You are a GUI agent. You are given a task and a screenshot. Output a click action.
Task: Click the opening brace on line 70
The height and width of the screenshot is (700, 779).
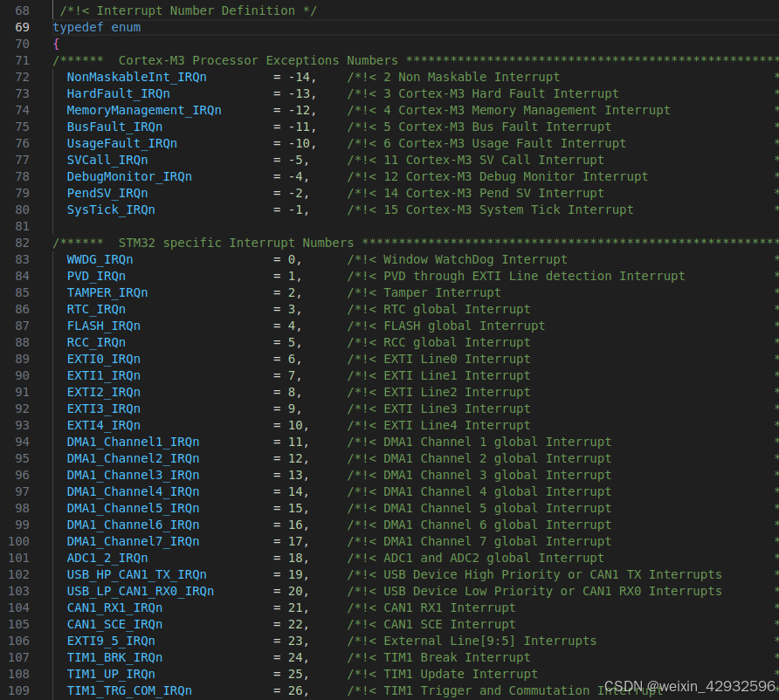pyautogui.click(x=56, y=44)
